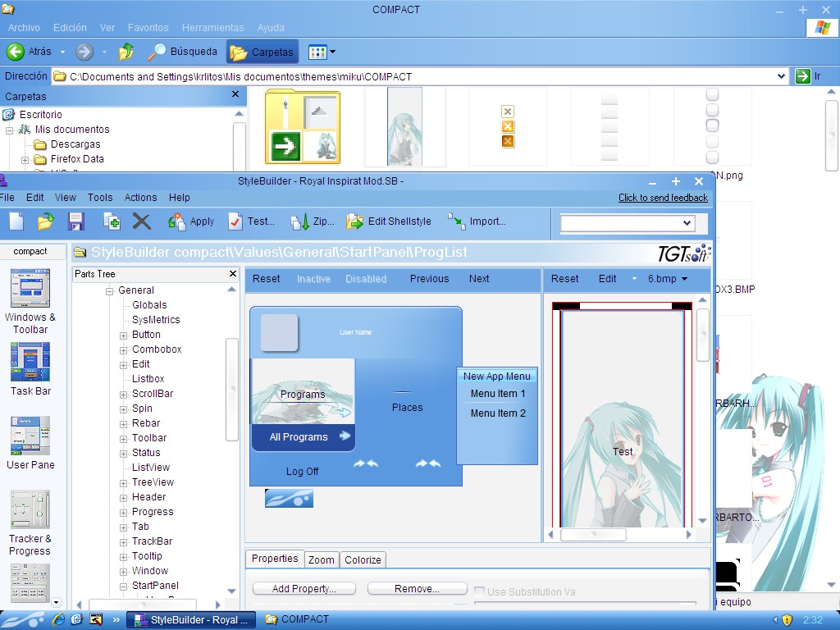Launch Internet Explorer from the quick launch
Screen dimensions: 840x630
58,619
